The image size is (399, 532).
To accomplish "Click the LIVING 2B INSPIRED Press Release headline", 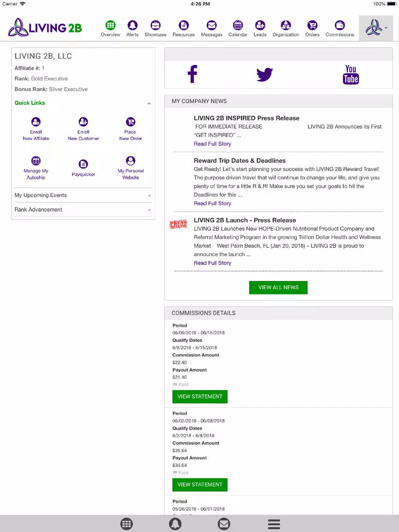I will click(247, 118).
